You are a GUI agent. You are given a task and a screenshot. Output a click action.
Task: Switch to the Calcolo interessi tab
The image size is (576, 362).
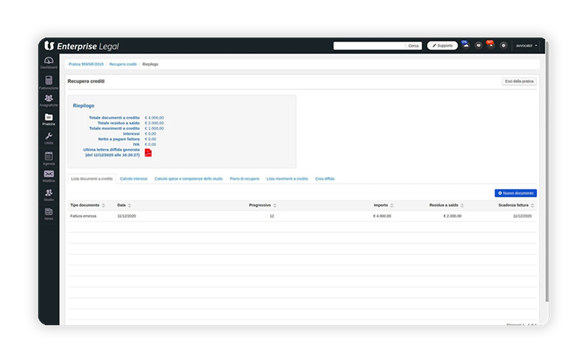coord(134,179)
